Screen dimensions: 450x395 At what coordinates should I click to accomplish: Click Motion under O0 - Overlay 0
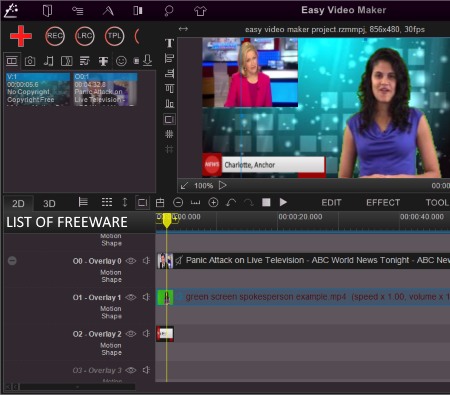pos(111,272)
